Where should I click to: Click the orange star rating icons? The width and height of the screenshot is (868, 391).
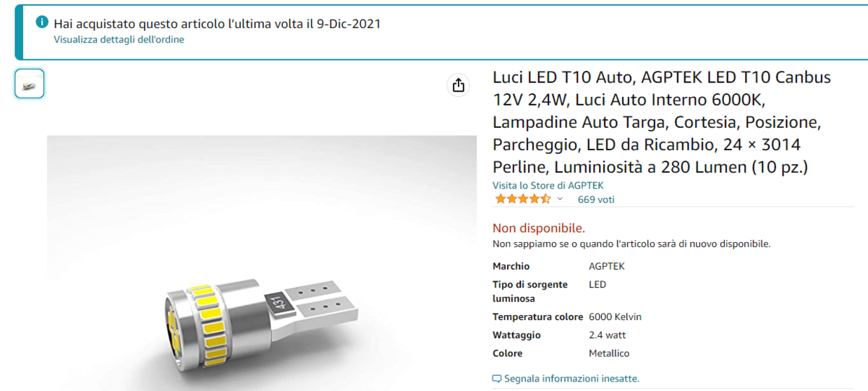(x=522, y=199)
